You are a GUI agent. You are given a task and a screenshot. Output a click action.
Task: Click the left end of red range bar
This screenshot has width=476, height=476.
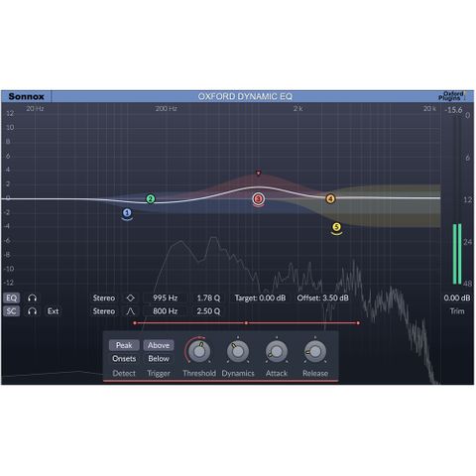click(x=135, y=323)
